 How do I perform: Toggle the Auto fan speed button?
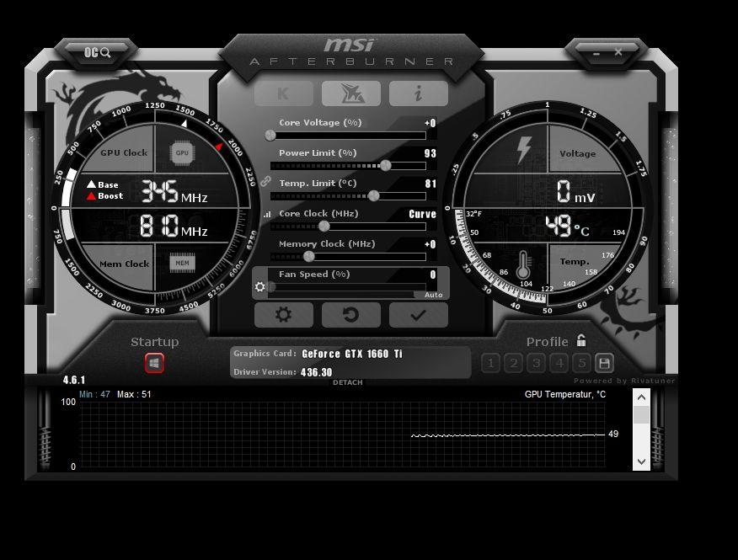click(x=433, y=295)
